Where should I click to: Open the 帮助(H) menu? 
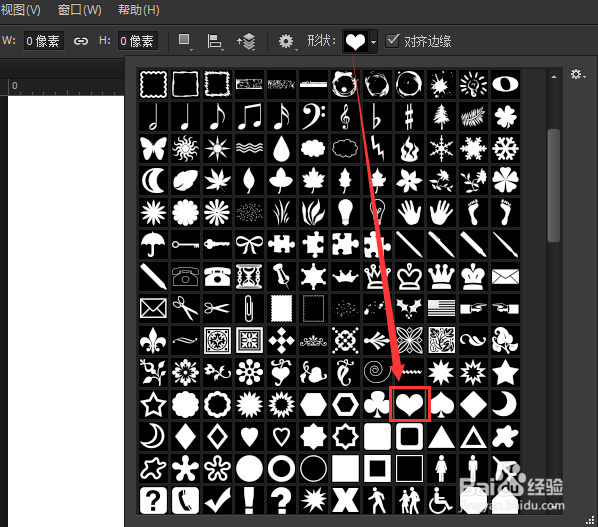tap(138, 10)
